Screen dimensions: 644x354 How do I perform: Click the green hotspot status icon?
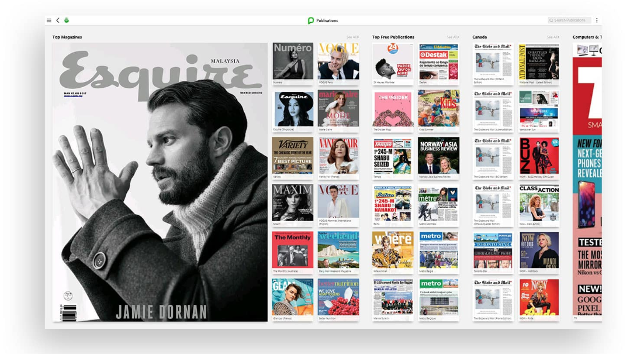65,20
